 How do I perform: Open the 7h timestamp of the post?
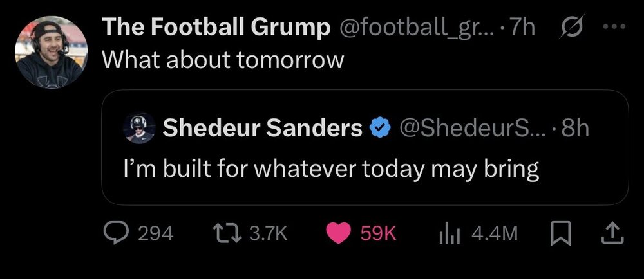pos(521,28)
